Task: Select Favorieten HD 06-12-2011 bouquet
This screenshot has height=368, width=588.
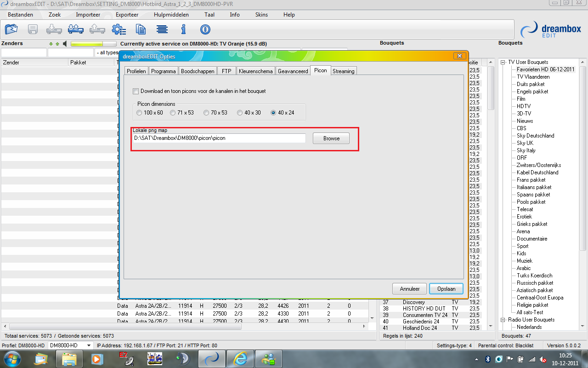Action: point(546,69)
